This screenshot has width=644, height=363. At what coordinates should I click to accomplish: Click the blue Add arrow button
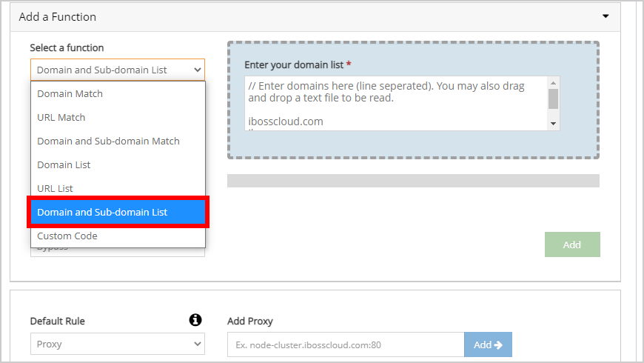(x=488, y=344)
